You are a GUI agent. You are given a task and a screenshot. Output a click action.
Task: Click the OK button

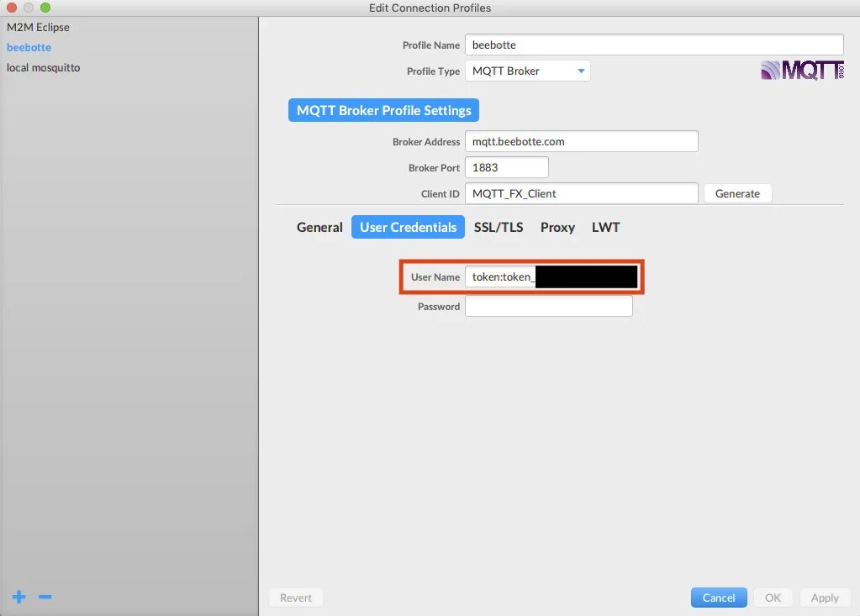(x=773, y=598)
